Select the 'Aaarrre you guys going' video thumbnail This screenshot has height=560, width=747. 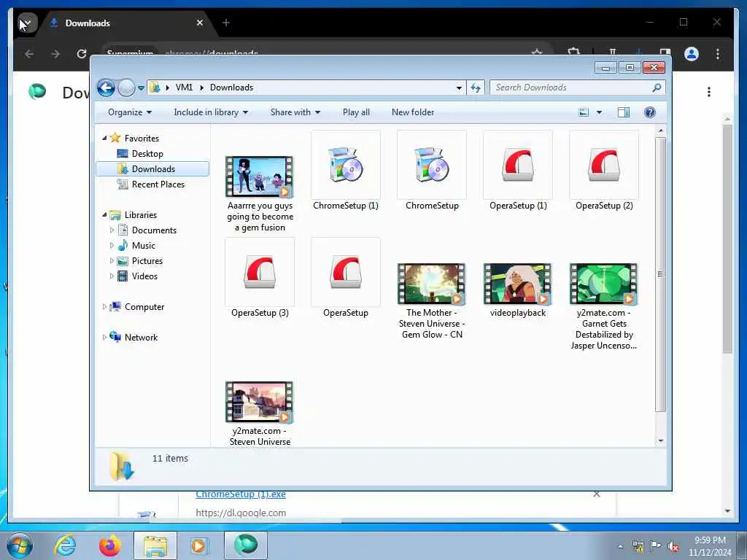260,176
